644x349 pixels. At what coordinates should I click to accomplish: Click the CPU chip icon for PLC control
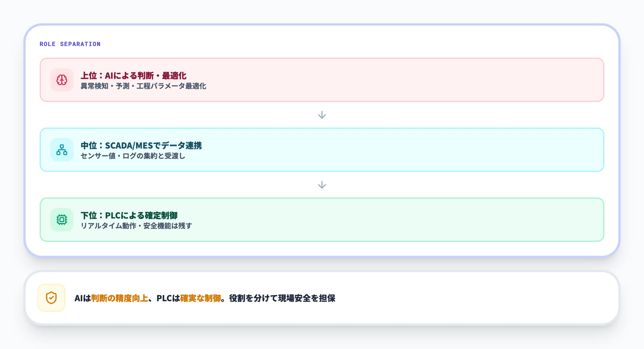click(62, 219)
